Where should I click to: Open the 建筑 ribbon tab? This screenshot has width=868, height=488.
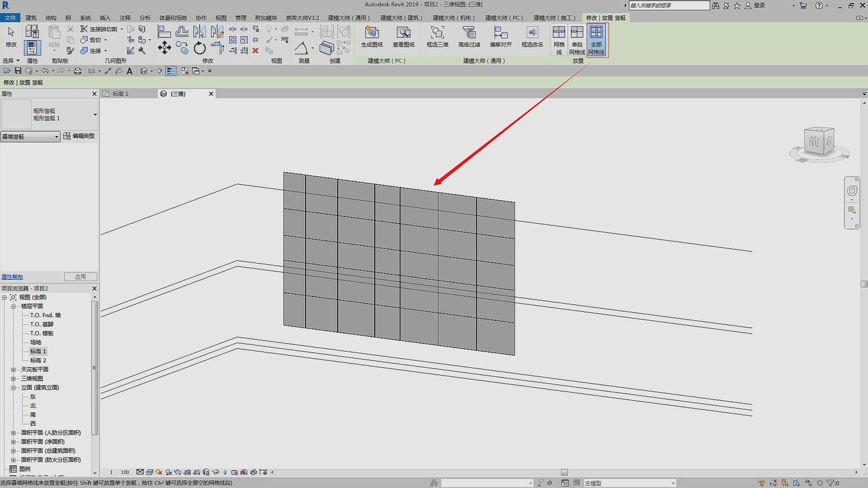[31, 18]
